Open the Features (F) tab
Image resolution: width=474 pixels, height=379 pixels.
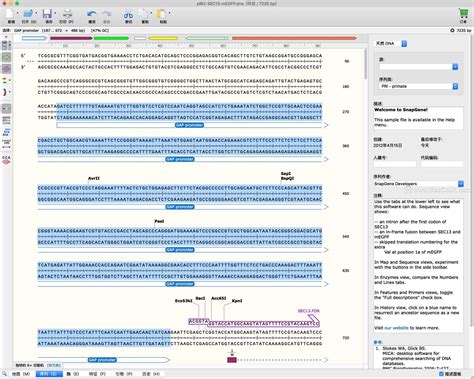click(97, 374)
